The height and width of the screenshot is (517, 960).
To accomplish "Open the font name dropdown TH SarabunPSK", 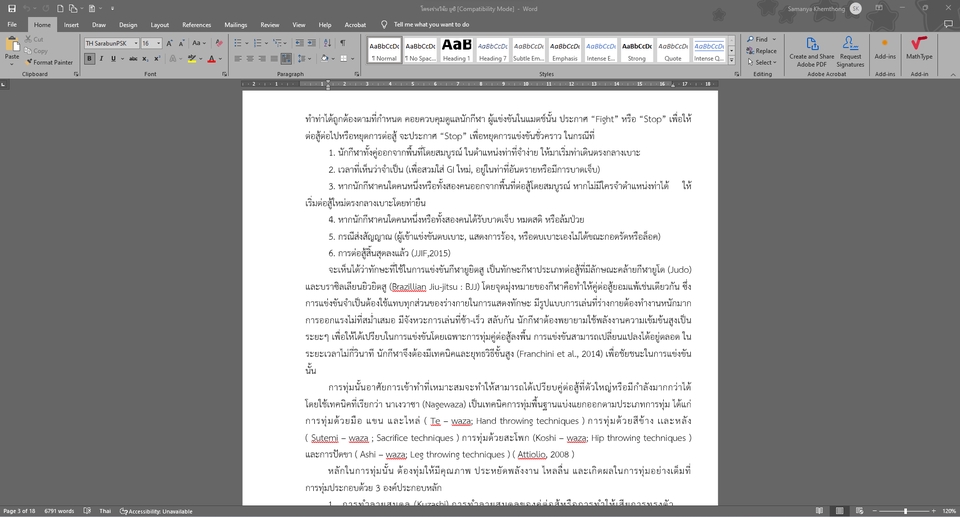I will 134,44.
